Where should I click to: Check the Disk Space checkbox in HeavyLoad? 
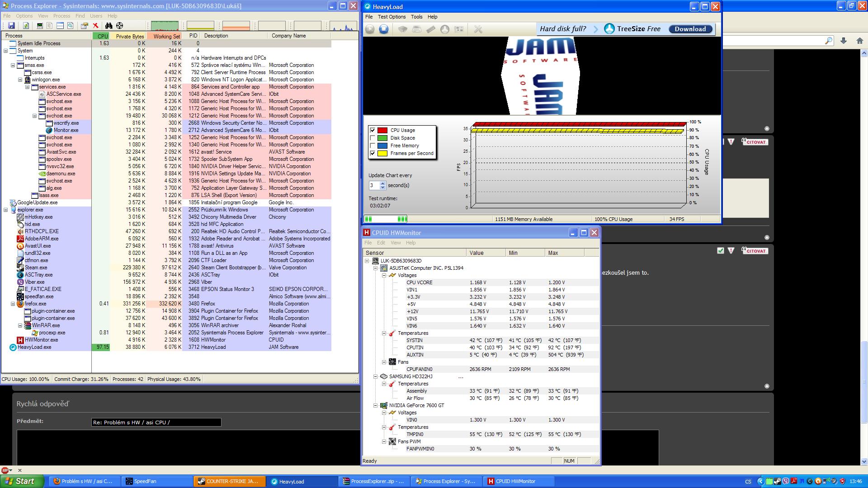pos(373,138)
